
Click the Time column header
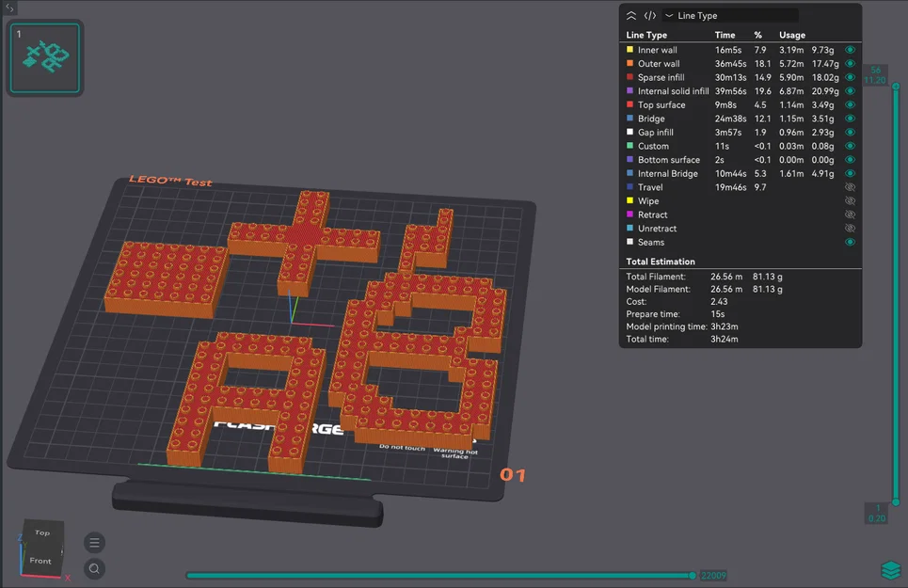725,36
